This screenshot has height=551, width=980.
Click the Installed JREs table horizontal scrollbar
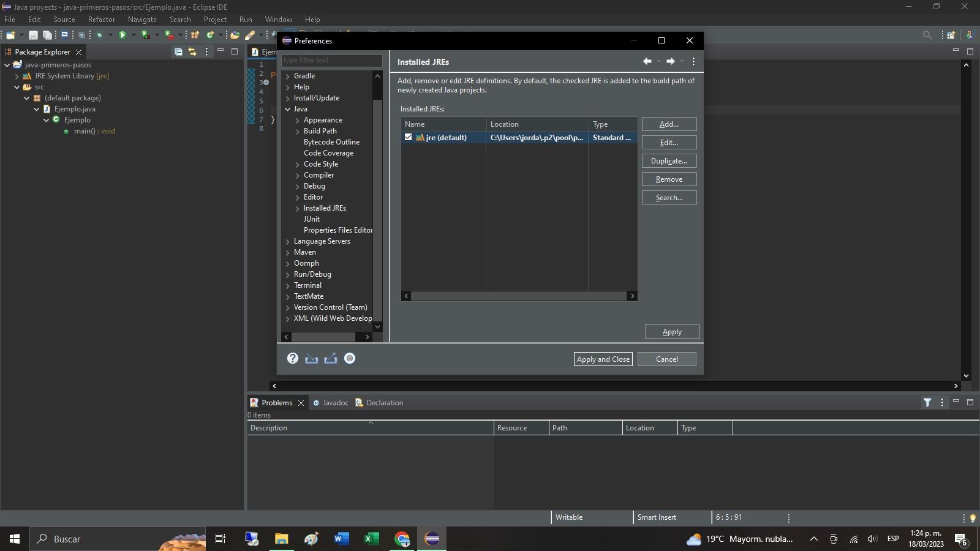[x=518, y=296]
